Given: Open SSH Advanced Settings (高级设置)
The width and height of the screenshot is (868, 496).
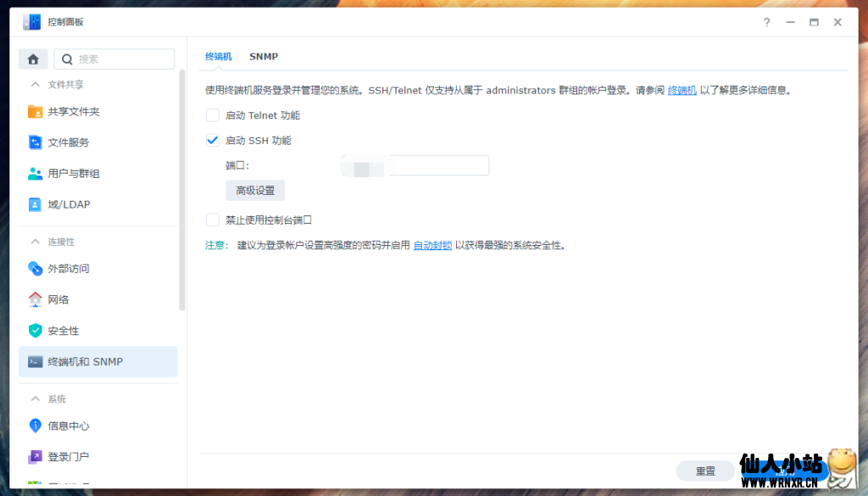Looking at the screenshot, I should point(255,191).
